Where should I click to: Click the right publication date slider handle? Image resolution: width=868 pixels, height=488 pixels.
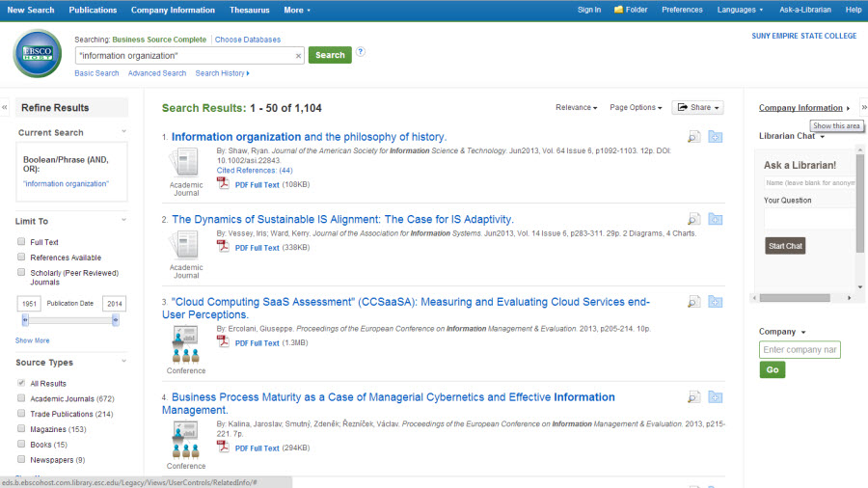pyautogui.click(x=115, y=320)
